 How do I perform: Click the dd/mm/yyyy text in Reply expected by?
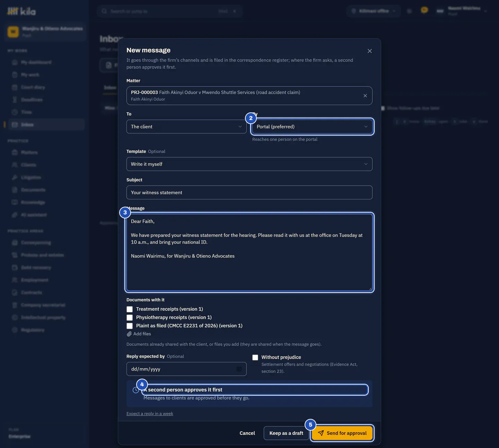click(146, 369)
